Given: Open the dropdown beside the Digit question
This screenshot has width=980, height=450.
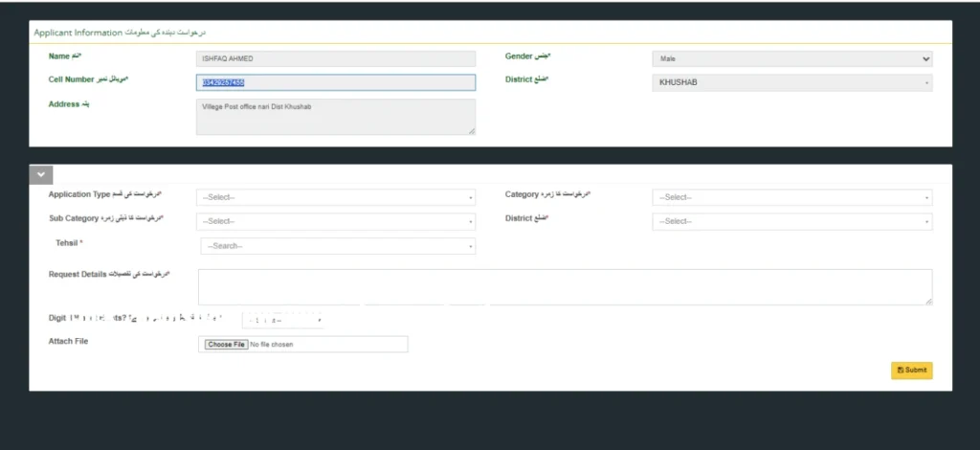Looking at the screenshot, I should [x=283, y=320].
